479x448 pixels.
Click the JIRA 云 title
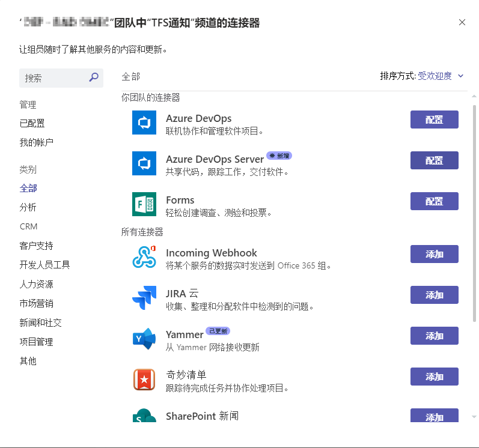[182, 294]
